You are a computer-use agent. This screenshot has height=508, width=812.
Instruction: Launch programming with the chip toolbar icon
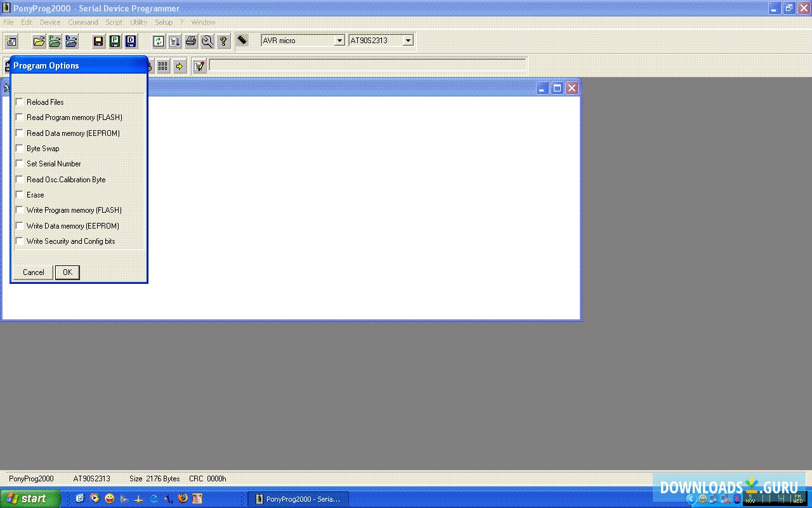tap(243, 41)
